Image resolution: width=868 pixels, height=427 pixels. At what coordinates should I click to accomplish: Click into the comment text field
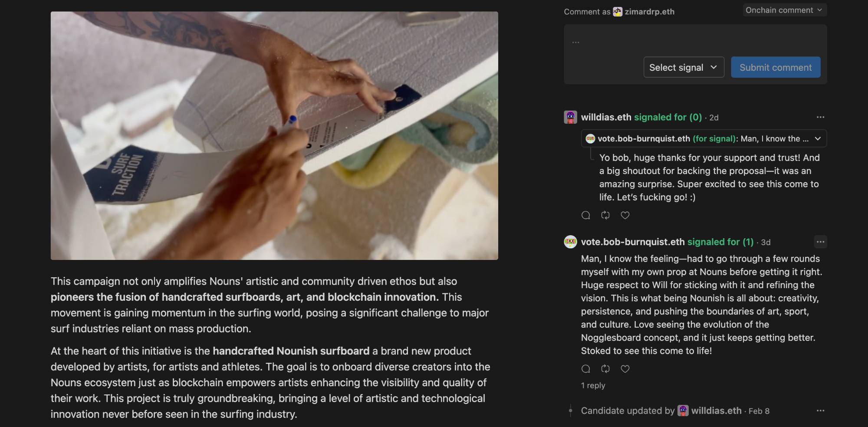[695, 42]
